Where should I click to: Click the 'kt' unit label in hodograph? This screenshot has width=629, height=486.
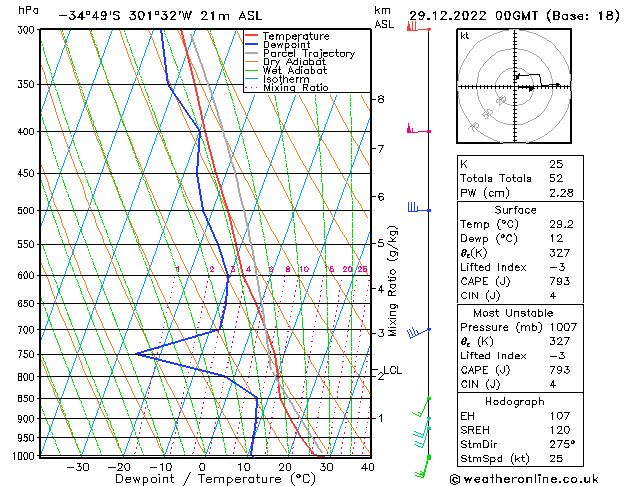tap(465, 36)
